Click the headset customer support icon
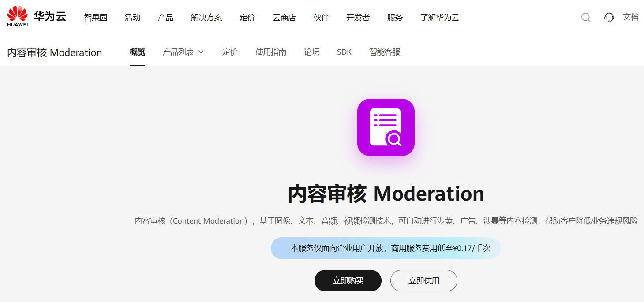644x302 pixels. pos(609,17)
